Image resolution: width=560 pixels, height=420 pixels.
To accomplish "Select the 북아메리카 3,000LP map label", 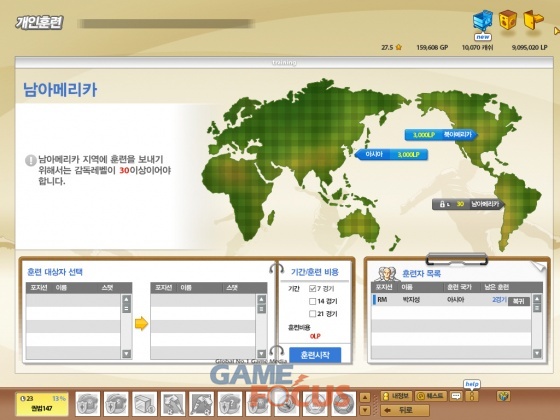I will pos(441,135).
